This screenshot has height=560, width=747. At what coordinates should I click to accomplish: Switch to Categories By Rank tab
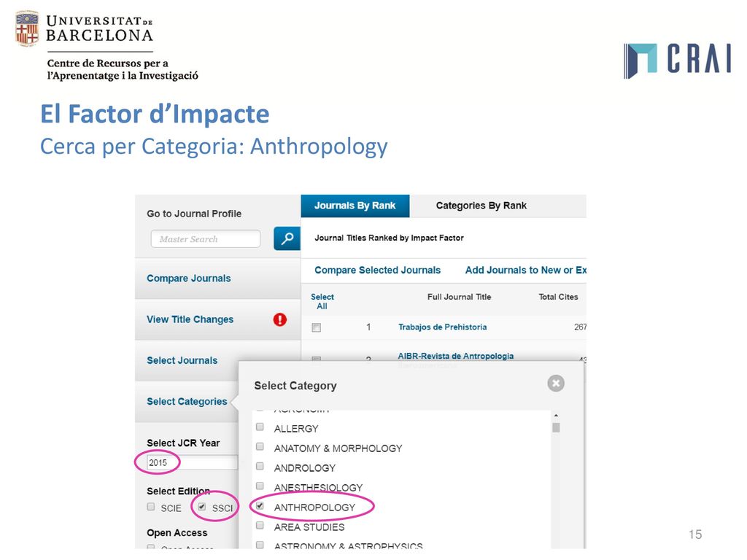tap(481, 206)
